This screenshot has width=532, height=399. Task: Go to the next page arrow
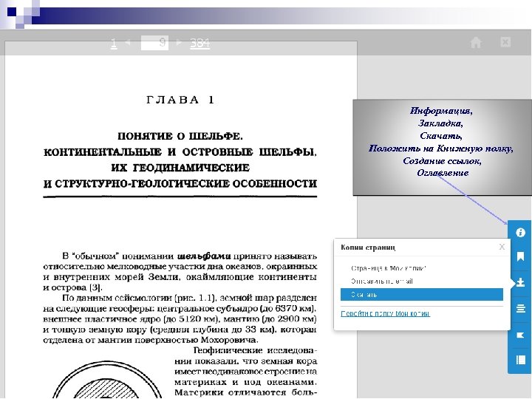point(179,42)
